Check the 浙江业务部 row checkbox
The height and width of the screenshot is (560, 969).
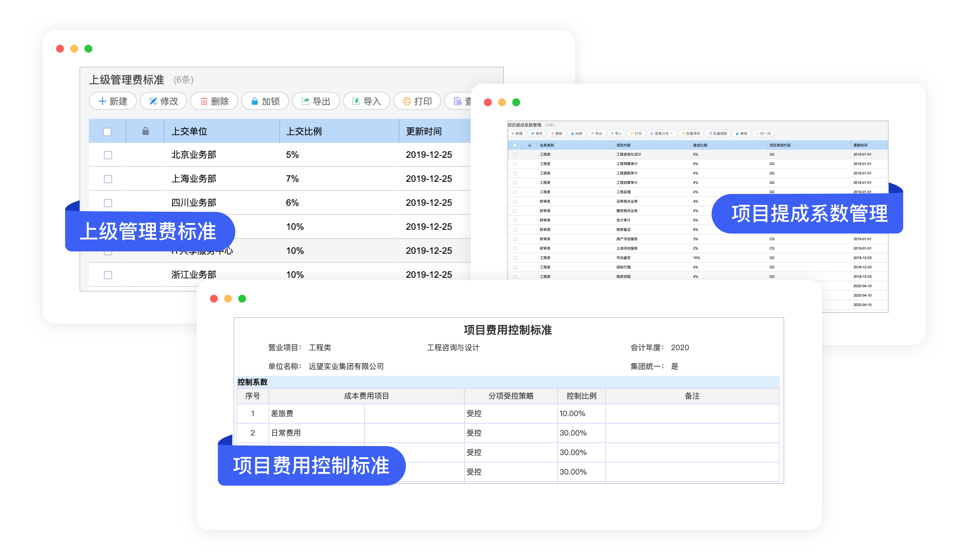pyautogui.click(x=108, y=275)
